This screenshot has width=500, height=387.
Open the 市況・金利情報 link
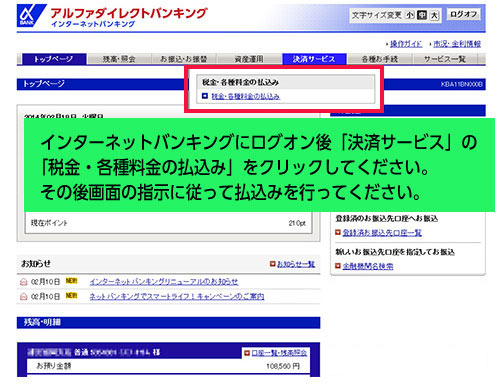coord(457,44)
